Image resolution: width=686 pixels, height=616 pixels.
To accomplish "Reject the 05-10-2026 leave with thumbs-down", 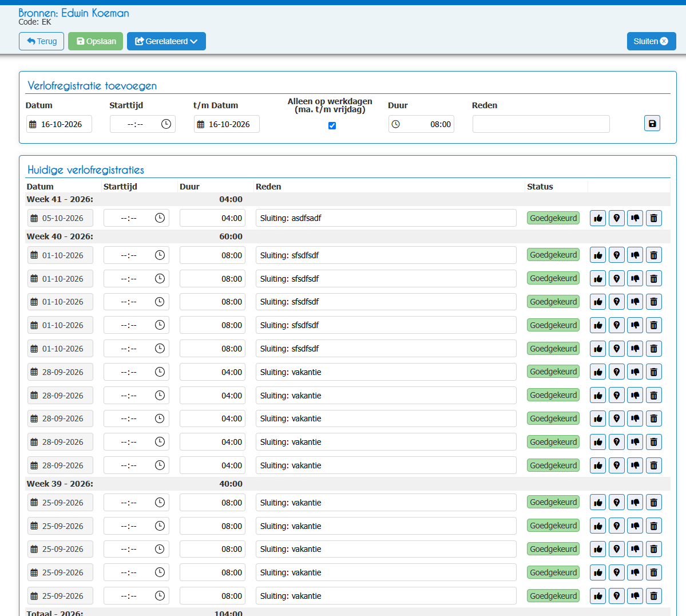I will 635,218.
